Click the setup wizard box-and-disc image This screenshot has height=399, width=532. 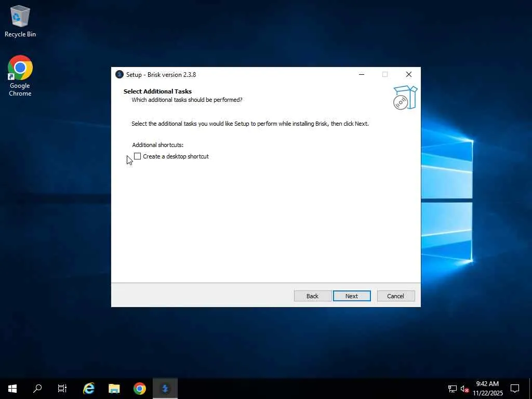[x=405, y=98]
